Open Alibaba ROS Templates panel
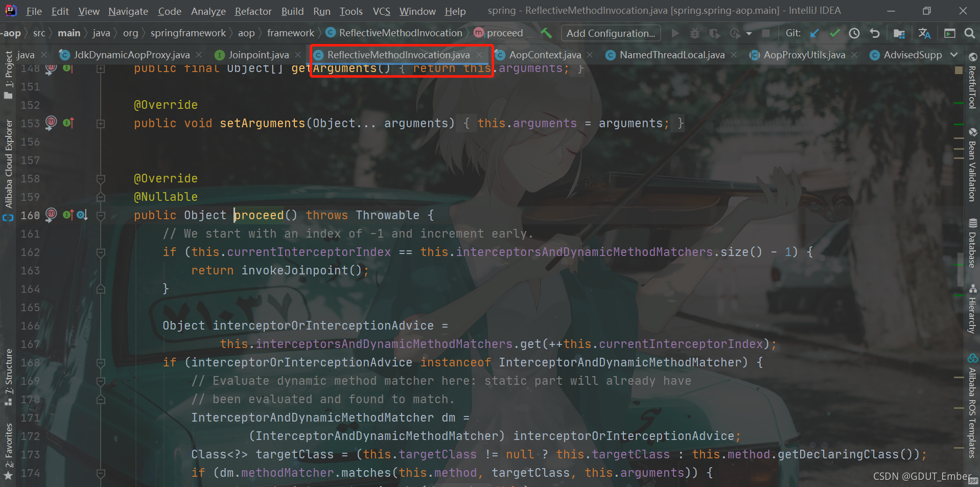980x487 pixels. [x=972, y=405]
